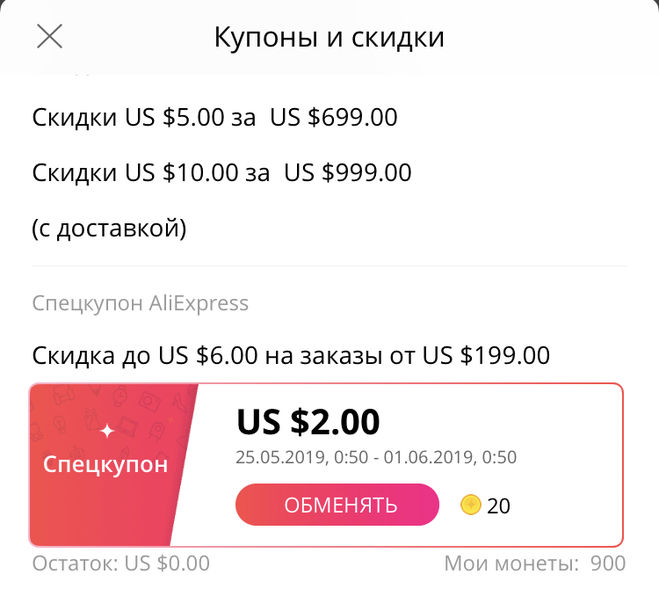The width and height of the screenshot is (659, 589).
Task: Tap the Спецкупон AliExpress section header
Action: click(x=140, y=302)
